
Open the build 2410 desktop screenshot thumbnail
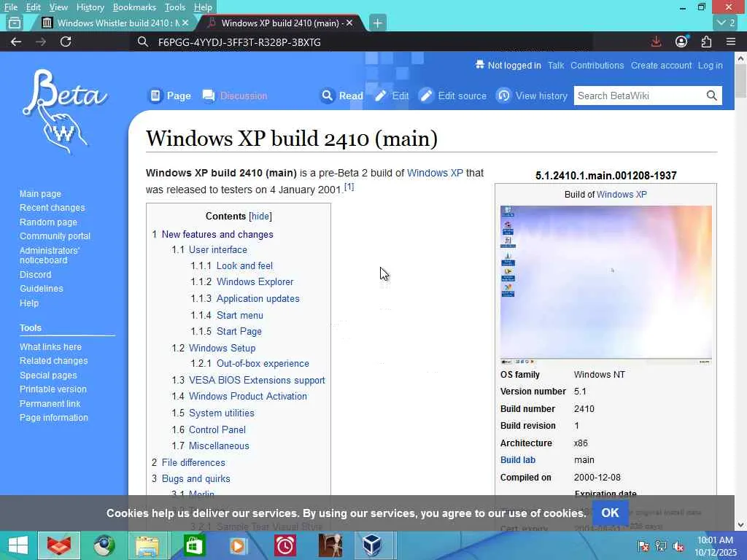click(605, 285)
